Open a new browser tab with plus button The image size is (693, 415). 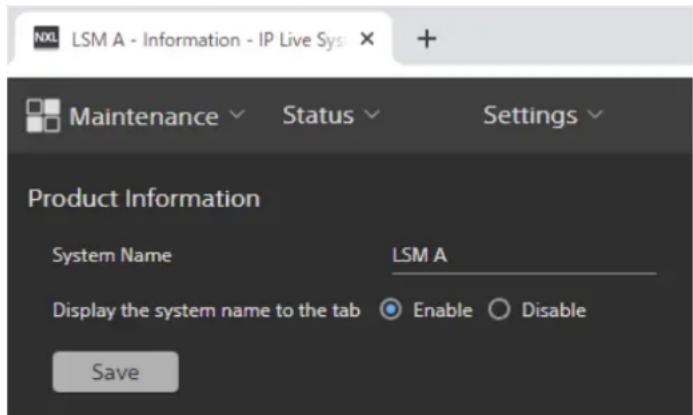pos(426,39)
